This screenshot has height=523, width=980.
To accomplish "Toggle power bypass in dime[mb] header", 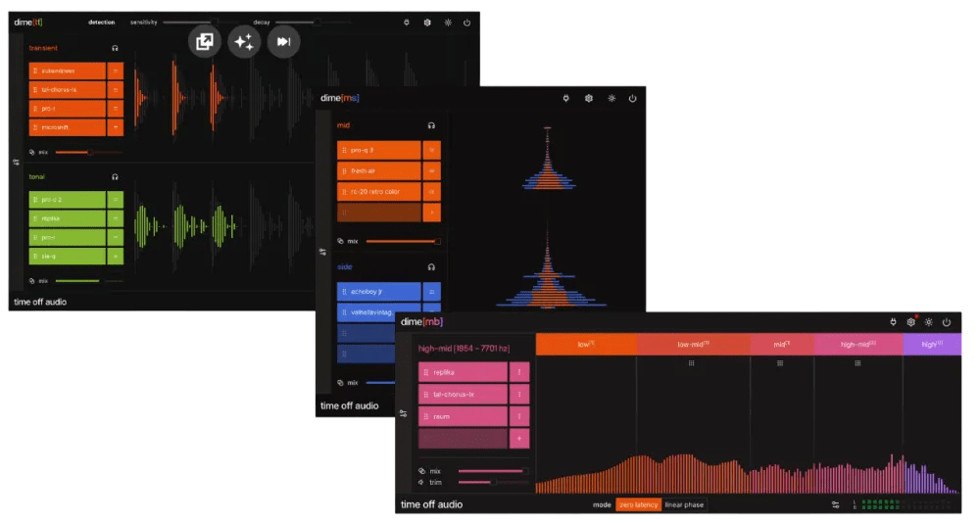I will (x=947, y=322).
